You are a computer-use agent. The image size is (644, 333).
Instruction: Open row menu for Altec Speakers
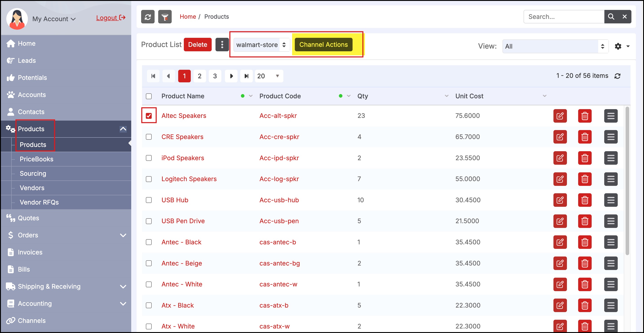[x=611, y=116]
